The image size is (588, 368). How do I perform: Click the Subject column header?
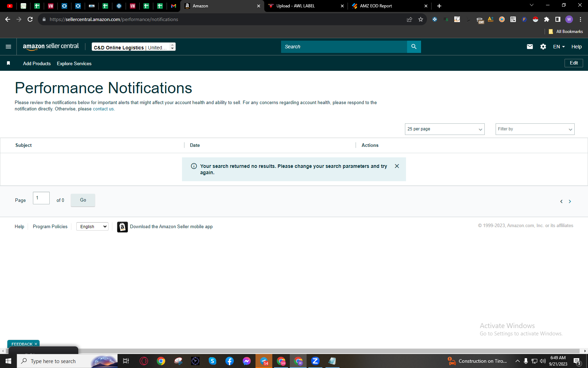(23, 145)
